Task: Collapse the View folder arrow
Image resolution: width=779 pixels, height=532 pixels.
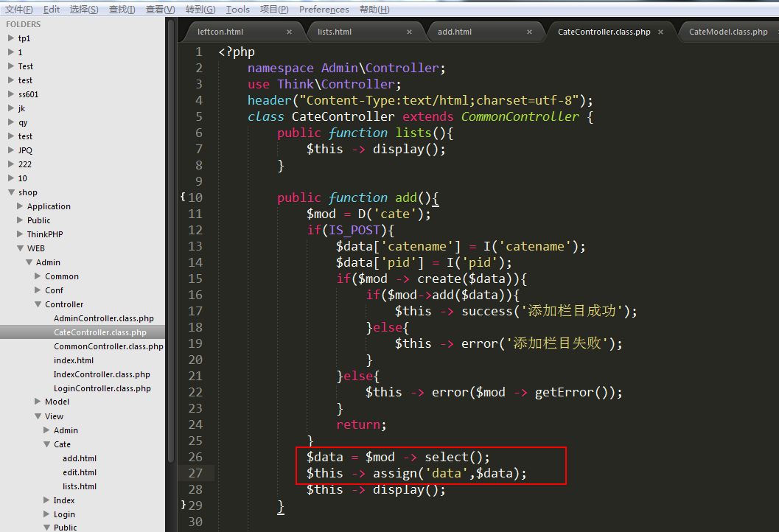Action: pos(38,416)
